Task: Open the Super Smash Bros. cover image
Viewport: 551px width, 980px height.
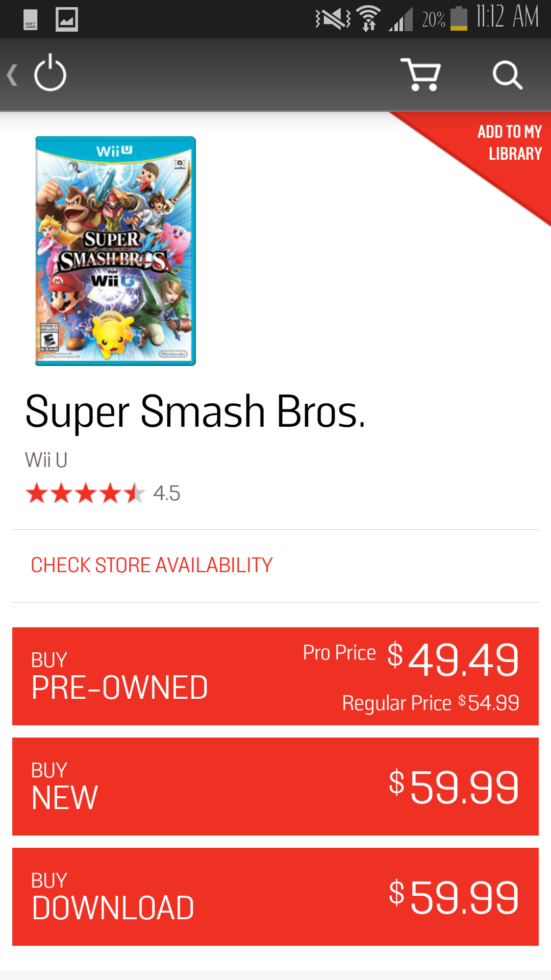Action: tap(115, 251)
